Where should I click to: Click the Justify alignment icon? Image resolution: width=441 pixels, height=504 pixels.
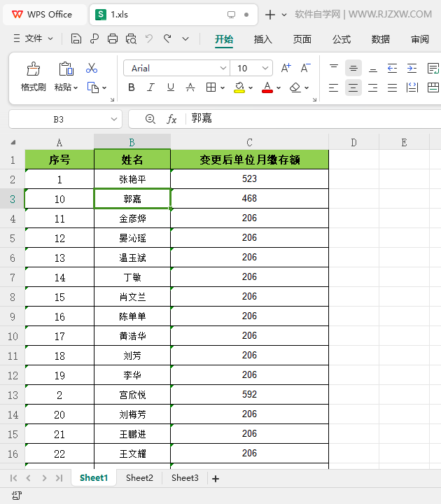coord(392,87)
